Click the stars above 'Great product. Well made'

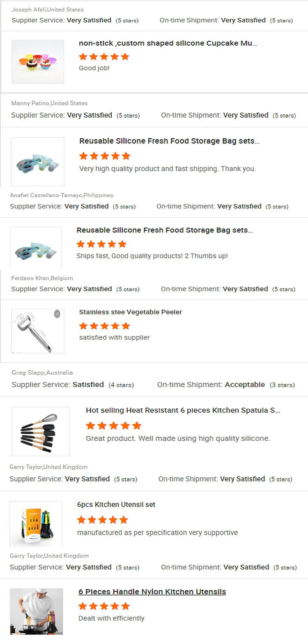click(x=113, y=426)
